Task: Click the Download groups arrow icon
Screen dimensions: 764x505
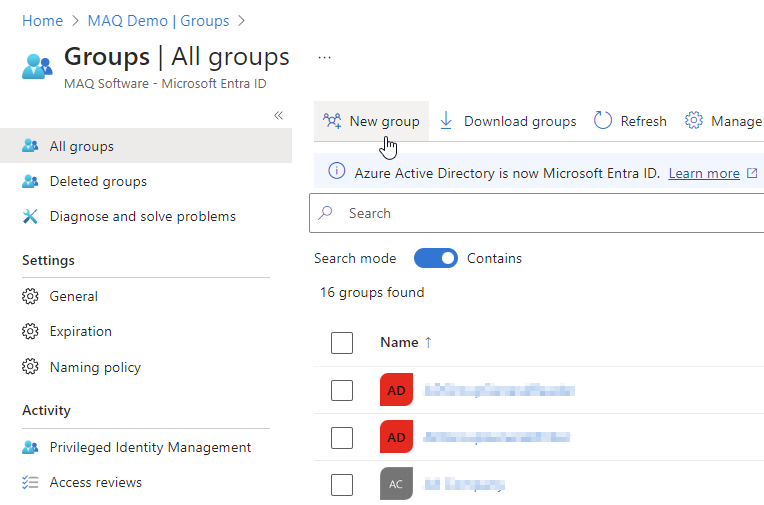Action: pyautogui.click(x=446, y=121)
